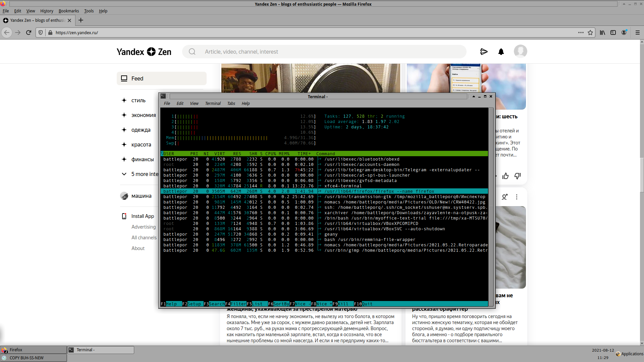Like the article with thumbs up
Image resolution: width=644 pixels, height=362 pixels.
pos(505,176)
